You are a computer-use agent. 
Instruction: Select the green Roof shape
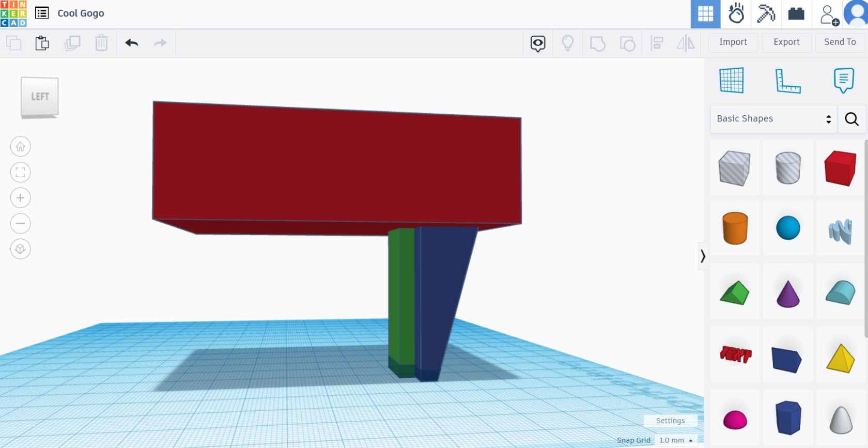735,292
